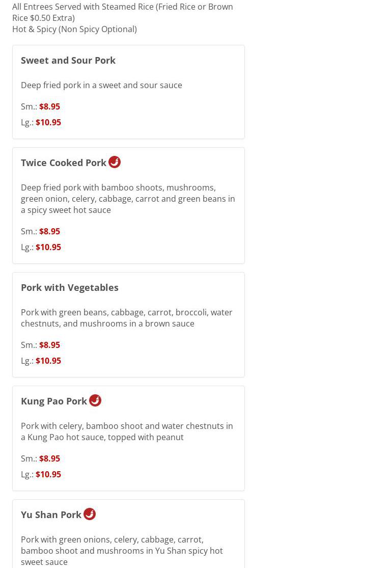
Task: Click the spicy chili icon beside Yu Shan Pork
Action: pyautogui.click(x=90, y=515)
